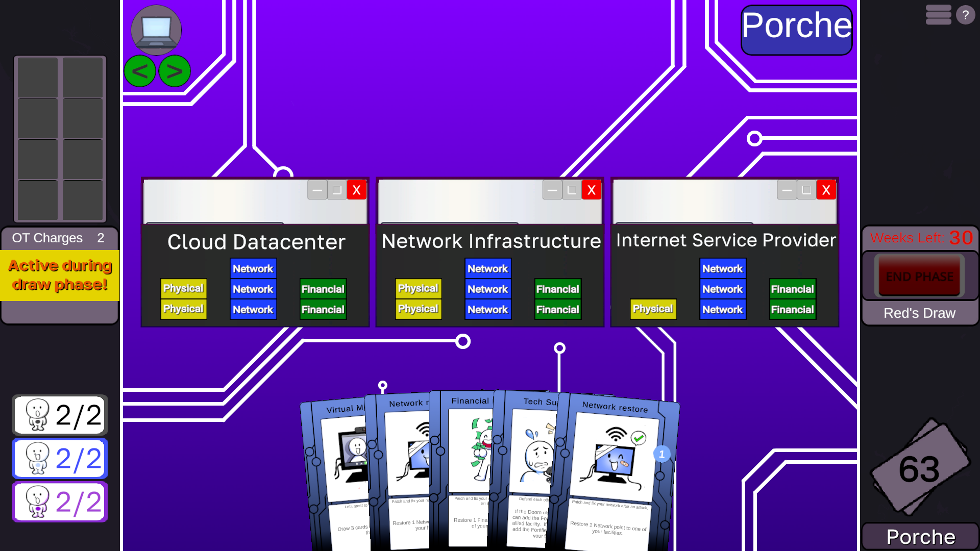This screenshot has width=980, height=551.
Task: Click the Cloud Datacenter facility title
Action: [x=256, y=242]
